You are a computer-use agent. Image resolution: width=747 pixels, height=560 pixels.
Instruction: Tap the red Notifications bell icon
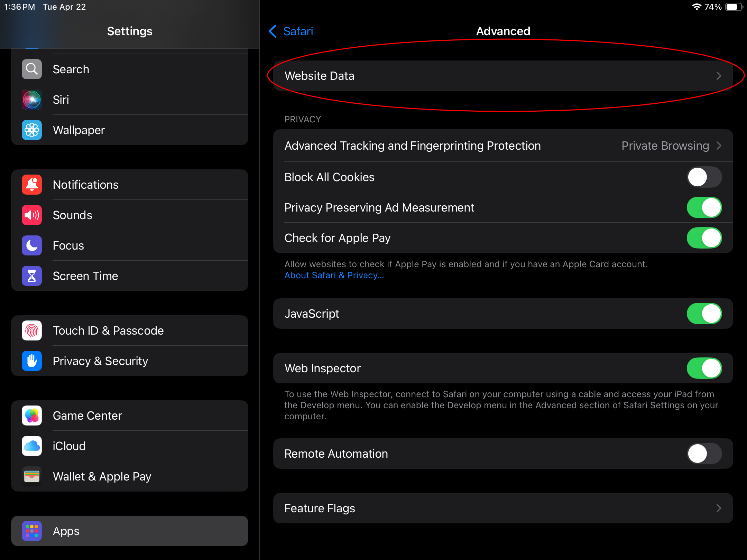tap(32, 185)
